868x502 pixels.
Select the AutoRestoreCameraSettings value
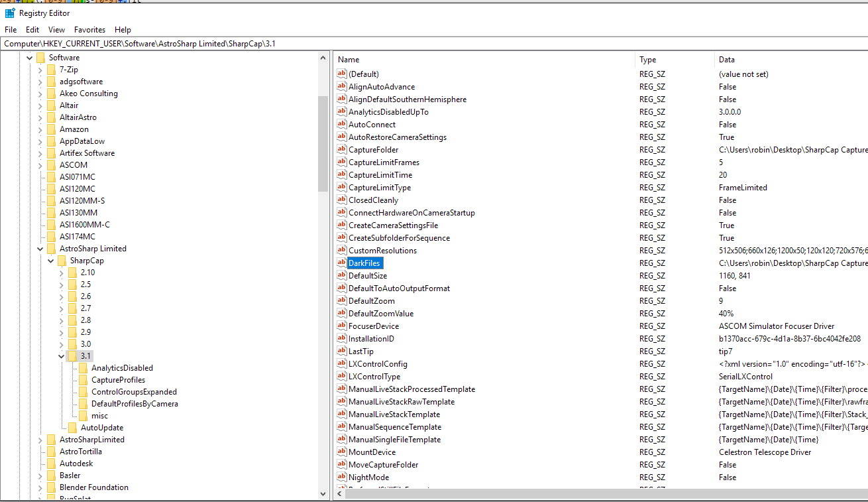click(398, 137)
